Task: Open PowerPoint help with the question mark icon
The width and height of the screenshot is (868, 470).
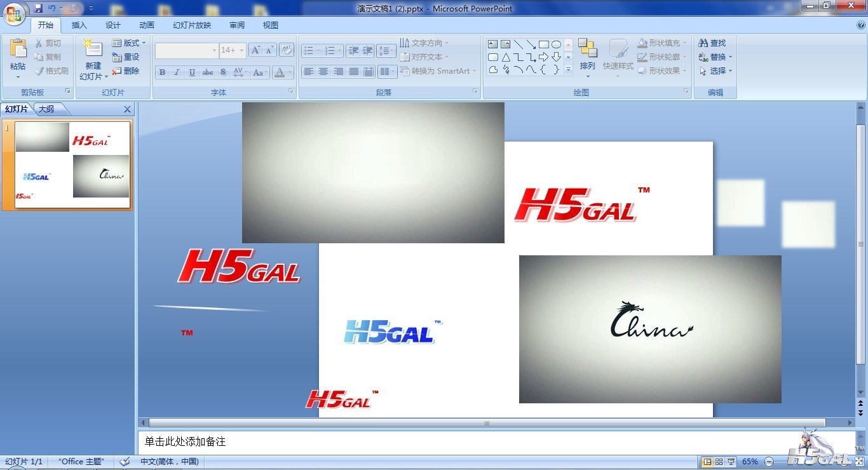Action: (x=861, y=25)
